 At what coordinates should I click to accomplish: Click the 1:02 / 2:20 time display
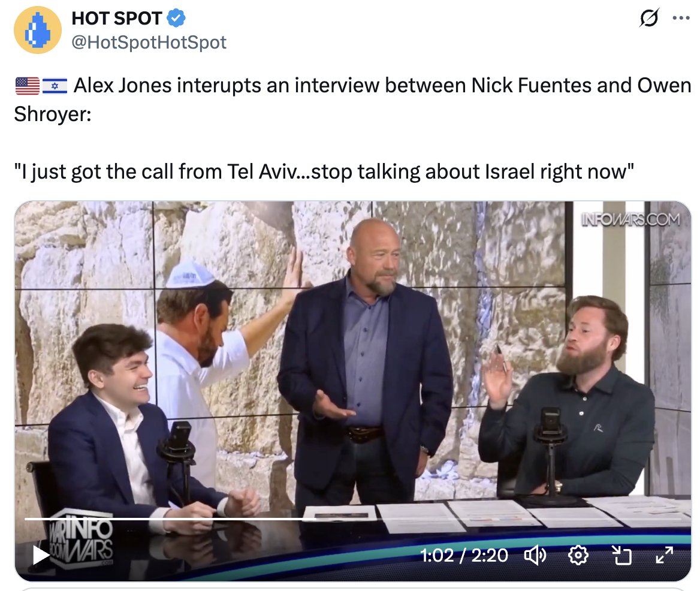click(x=464, y=555)
